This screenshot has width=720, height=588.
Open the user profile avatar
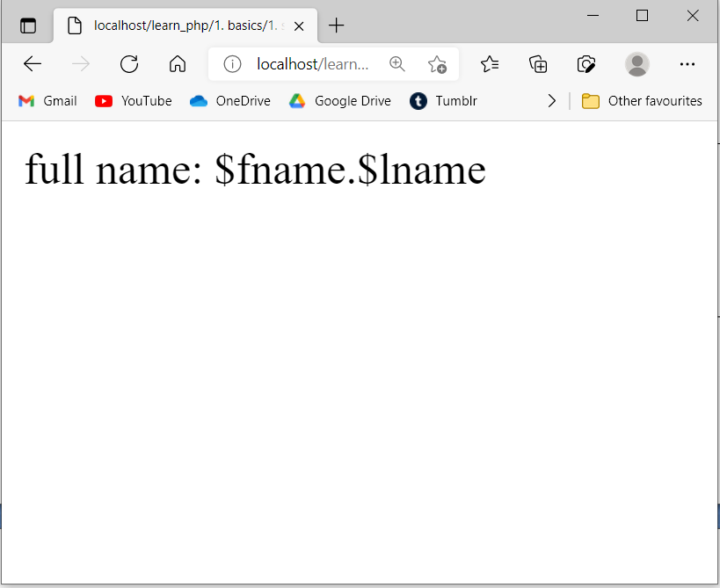[636, 64]
